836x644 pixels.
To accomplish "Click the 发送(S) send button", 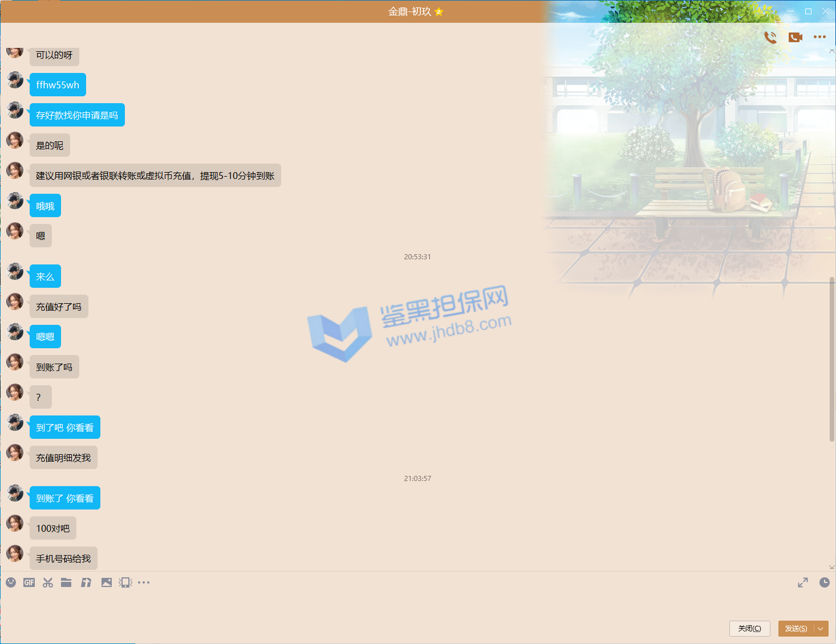I will (796, 629).
